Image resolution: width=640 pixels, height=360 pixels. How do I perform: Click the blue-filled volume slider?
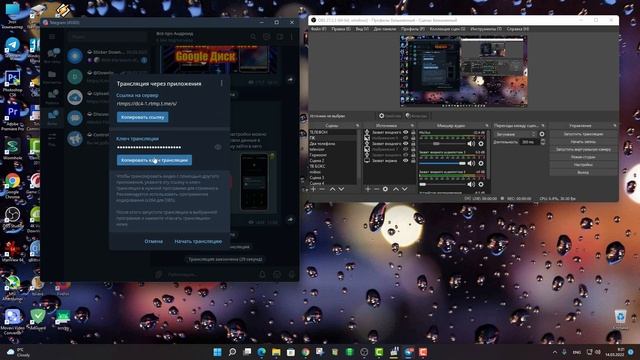coord(443,163)
